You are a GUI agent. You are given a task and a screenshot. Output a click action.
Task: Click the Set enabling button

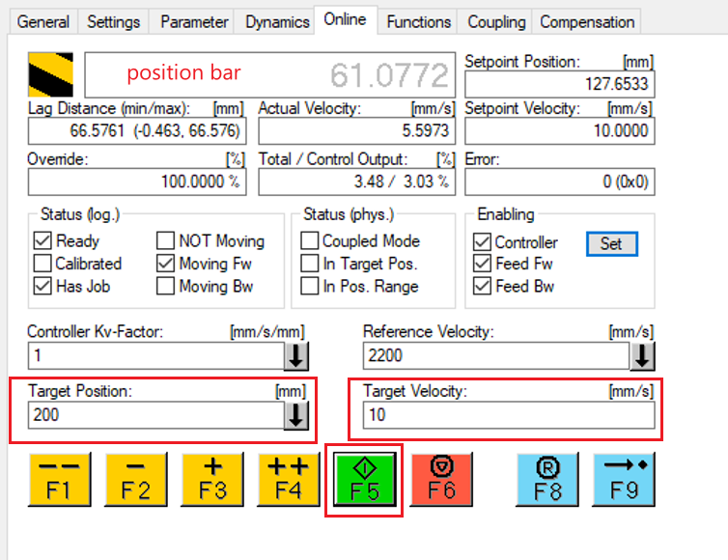pos(611,243)
